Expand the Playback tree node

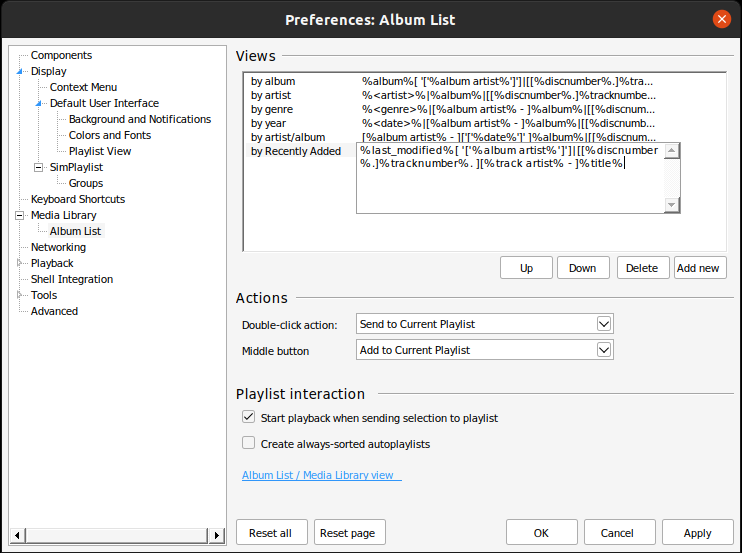[x=19, y=263]
